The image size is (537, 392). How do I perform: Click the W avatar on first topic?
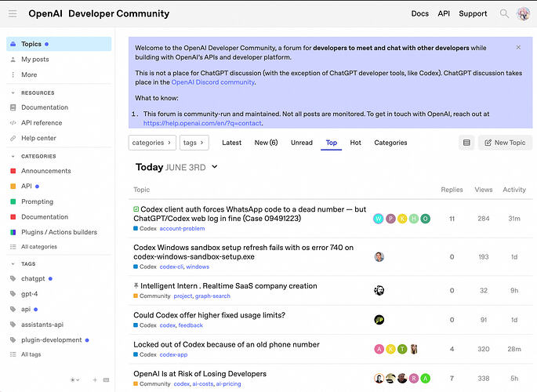coord(379,219)
